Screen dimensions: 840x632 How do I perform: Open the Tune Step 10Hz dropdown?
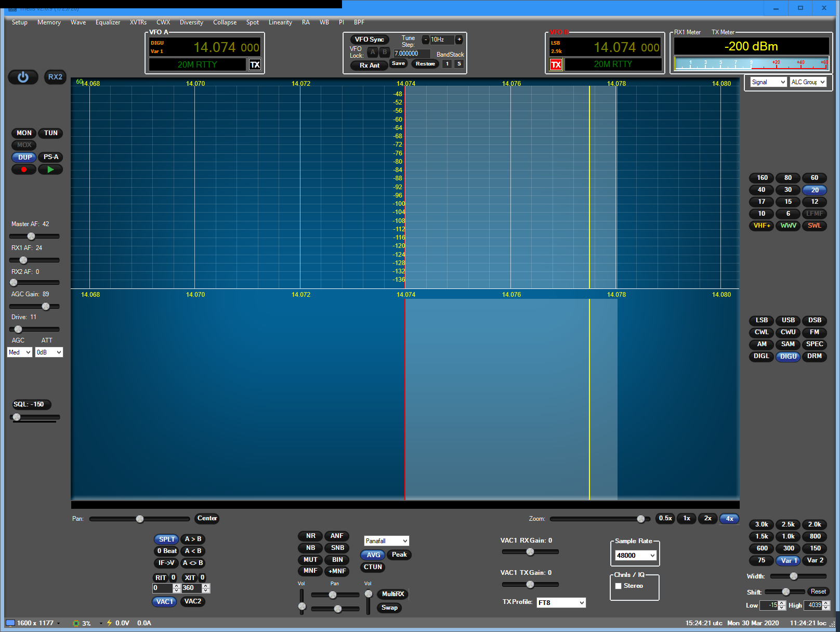tap(442, 39)
